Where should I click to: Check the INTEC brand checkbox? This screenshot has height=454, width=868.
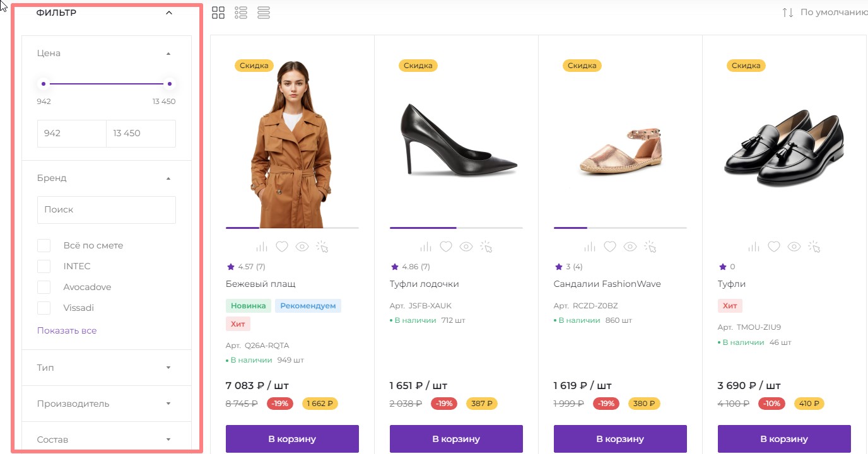click(44, 266)
